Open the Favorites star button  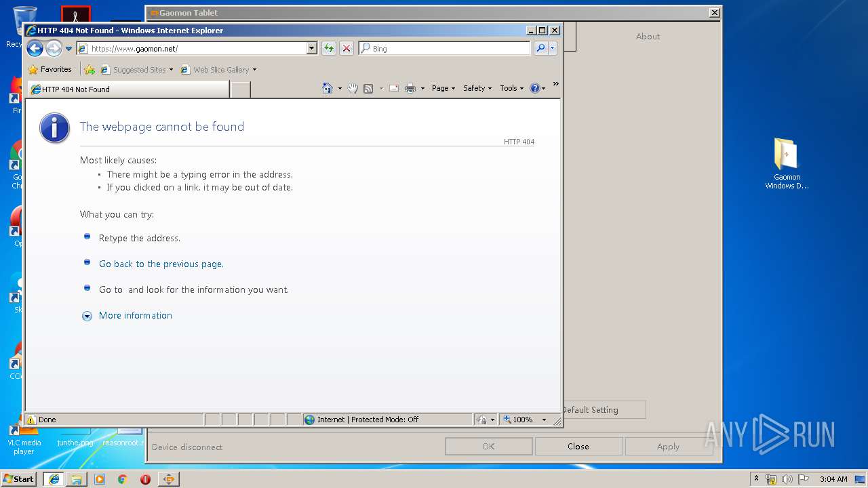[50, 69]
